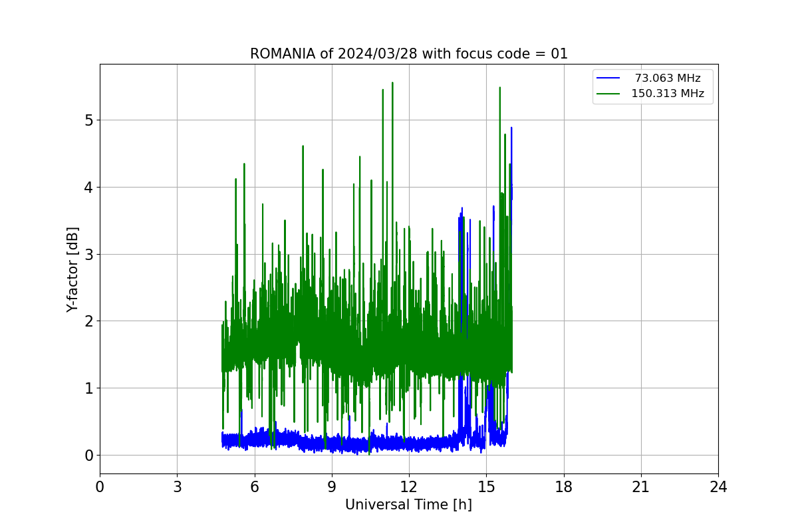Image resolution: width=798 pixels, height=532 pixels.
Task: Click x-axis tick label '21'
Action: 641,487
